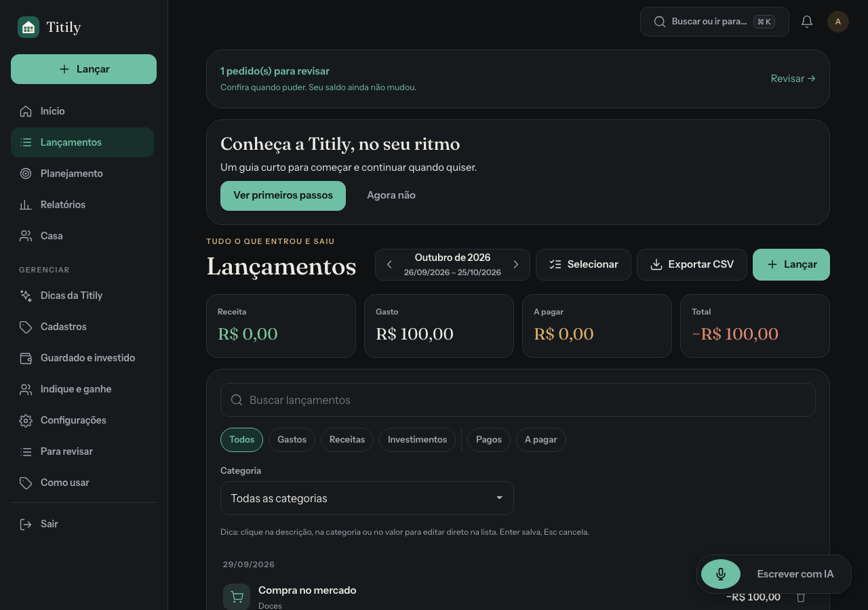Screen dimensions: 868x610
Task: Open user avatar menu "A"
Action: [x=838, y=22]
